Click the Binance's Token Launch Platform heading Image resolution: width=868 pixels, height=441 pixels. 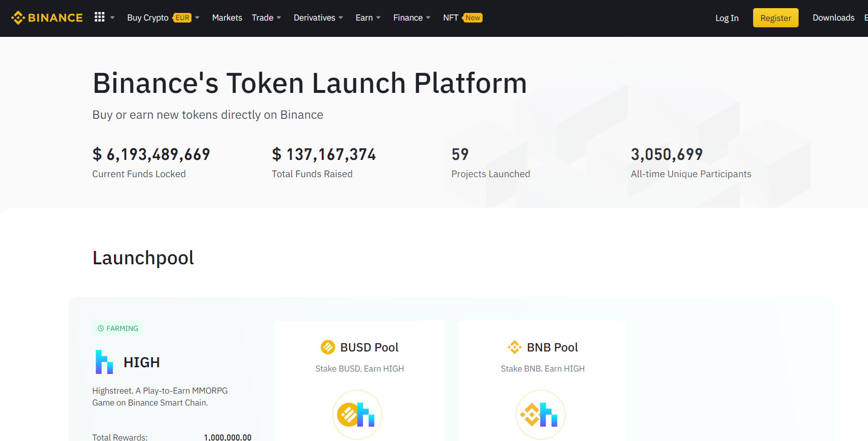coord(310,83)
